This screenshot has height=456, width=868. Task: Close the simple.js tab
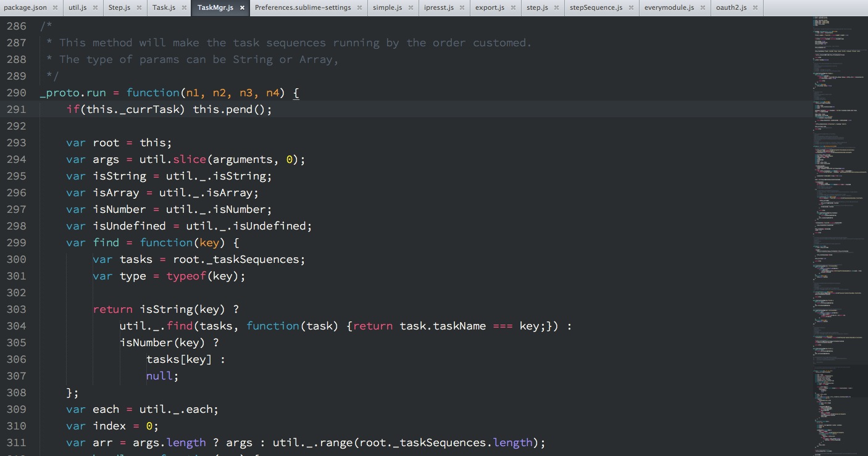[411, 8]
